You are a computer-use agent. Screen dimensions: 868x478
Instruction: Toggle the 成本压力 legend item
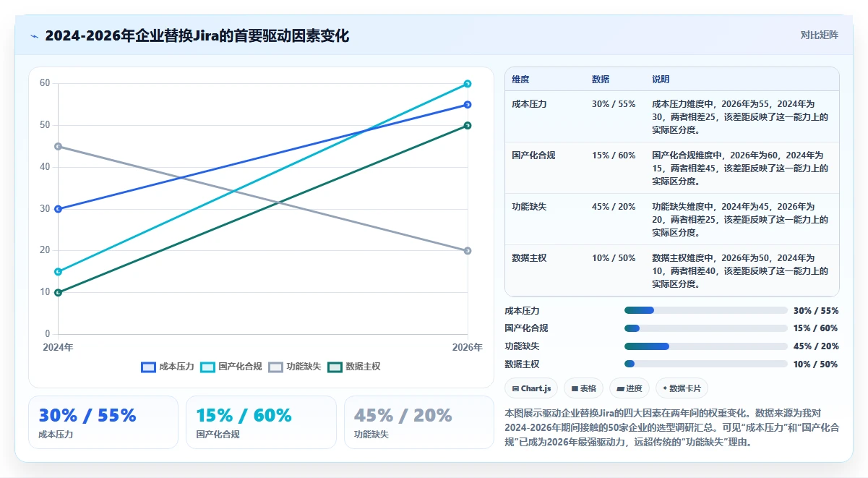click(x=168, y=367)
